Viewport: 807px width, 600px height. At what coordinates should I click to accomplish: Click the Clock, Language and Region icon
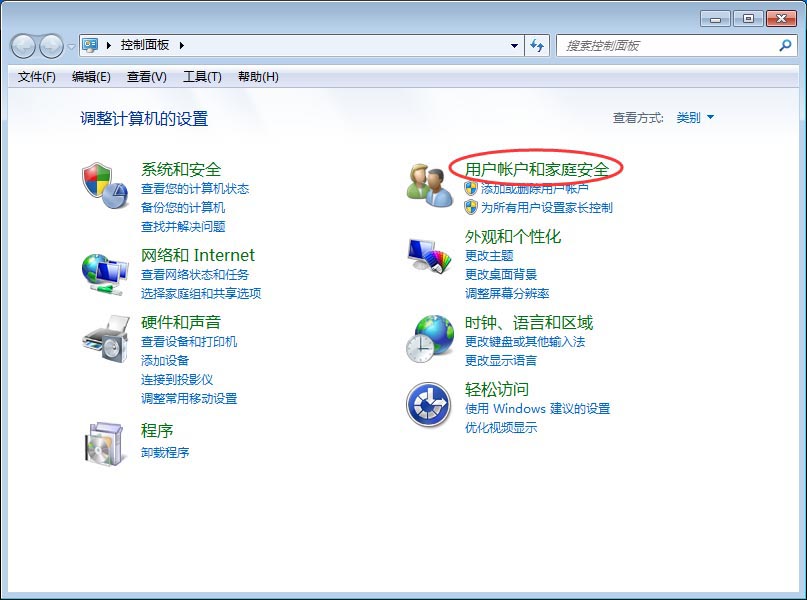[x=430, y=338]
